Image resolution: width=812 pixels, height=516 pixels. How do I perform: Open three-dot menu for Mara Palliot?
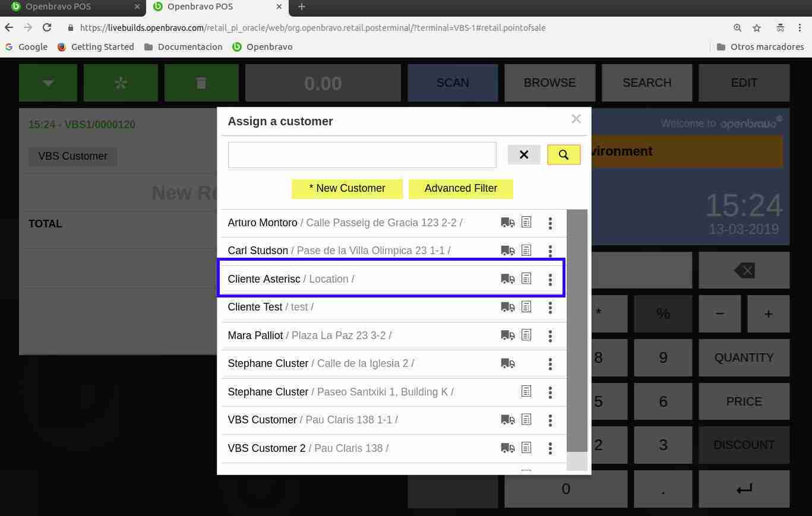[550, 336]
